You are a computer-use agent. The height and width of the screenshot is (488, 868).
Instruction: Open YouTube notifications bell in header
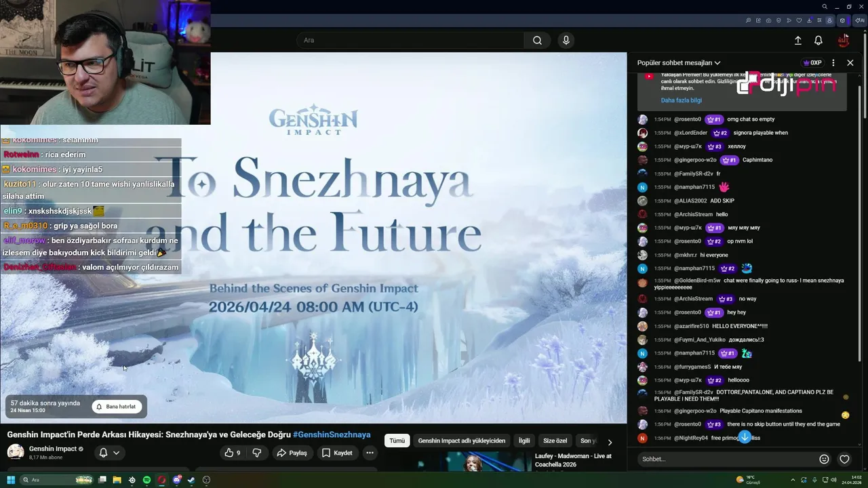click(x=818, y=41)
